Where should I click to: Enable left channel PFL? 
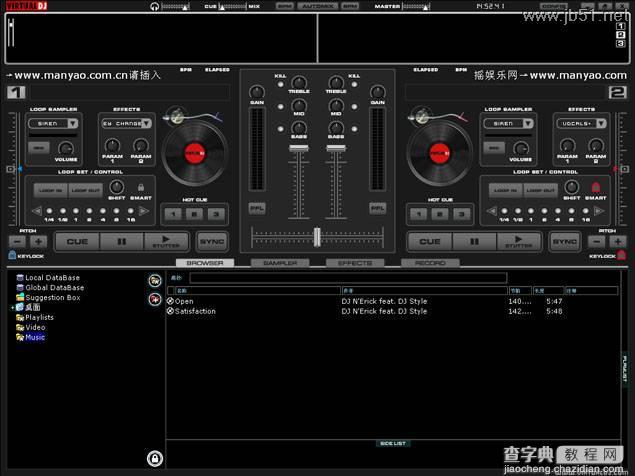257,208
